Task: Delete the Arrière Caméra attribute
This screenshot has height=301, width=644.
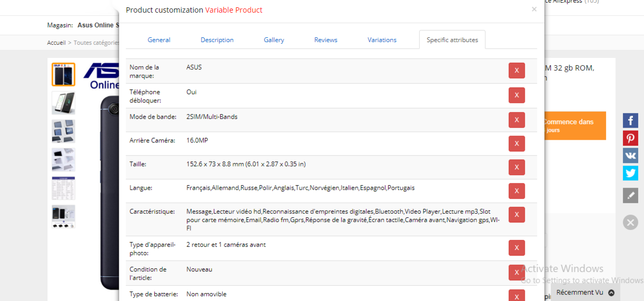Action: [x=516, y=143]
